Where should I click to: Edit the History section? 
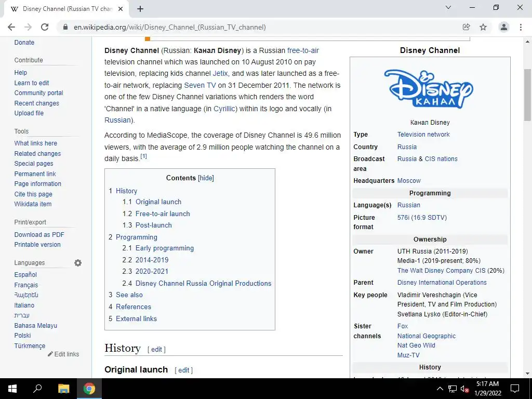[156, 350]
